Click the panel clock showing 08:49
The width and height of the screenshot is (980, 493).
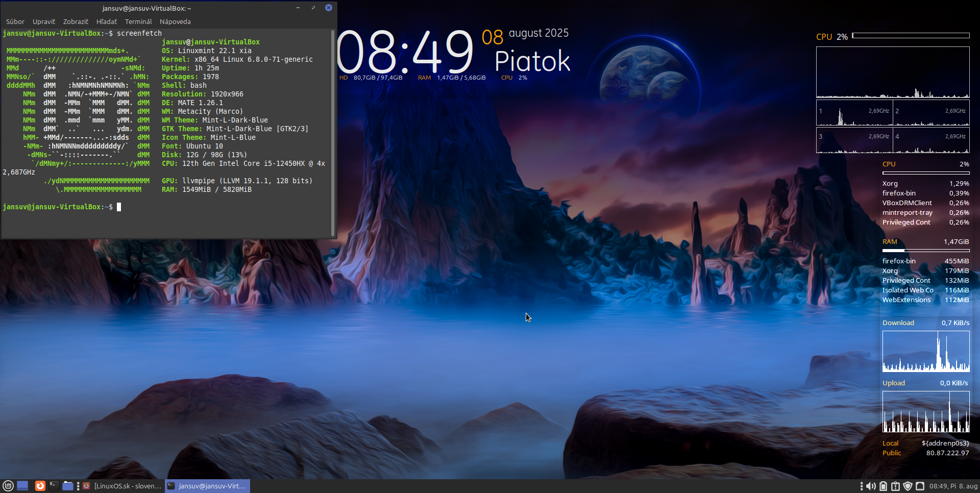coord(953,486)
